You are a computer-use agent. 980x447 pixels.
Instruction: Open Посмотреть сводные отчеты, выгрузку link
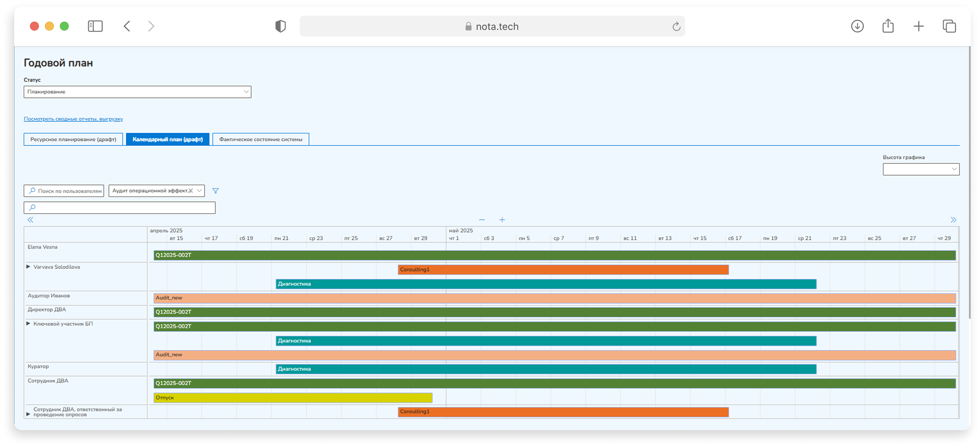[x=73, y=119]
